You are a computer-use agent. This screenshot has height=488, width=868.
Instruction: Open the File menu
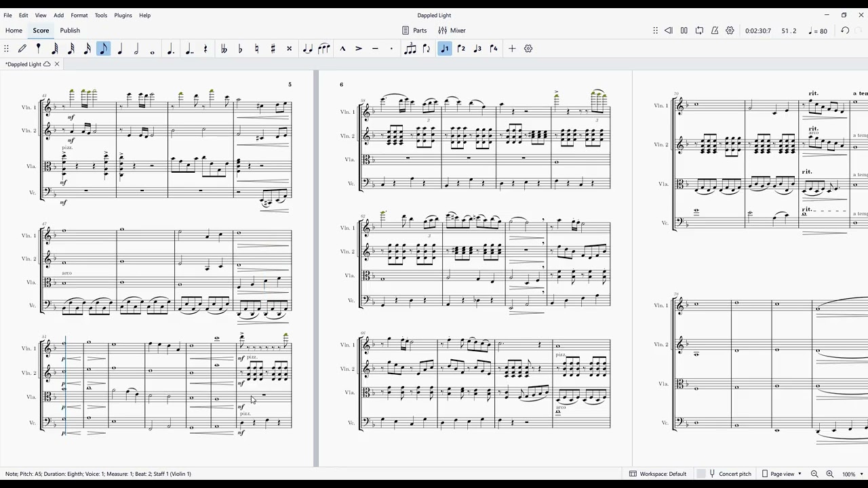[x=7, y=15]
